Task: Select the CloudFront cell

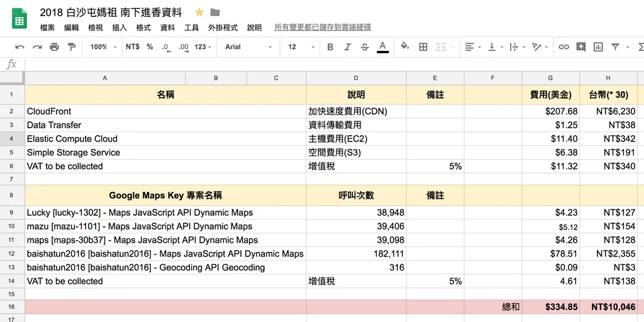Action: (165, 111)
